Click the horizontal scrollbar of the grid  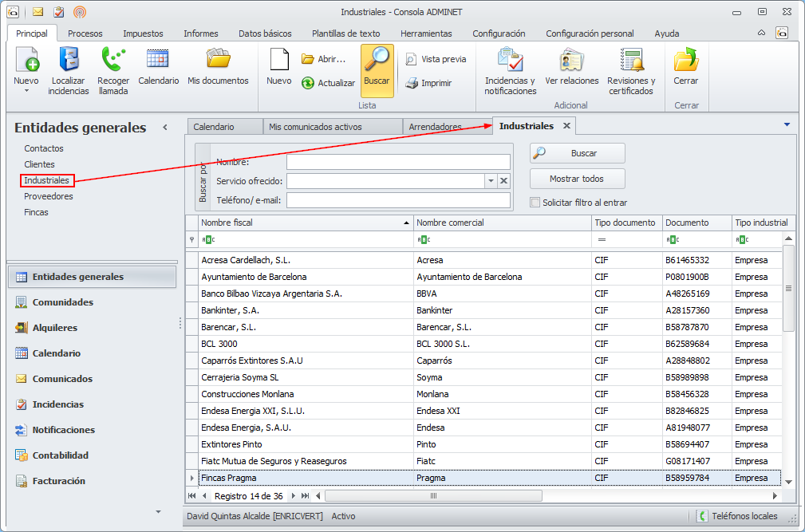pyautogui.click(x=433, y=496)
